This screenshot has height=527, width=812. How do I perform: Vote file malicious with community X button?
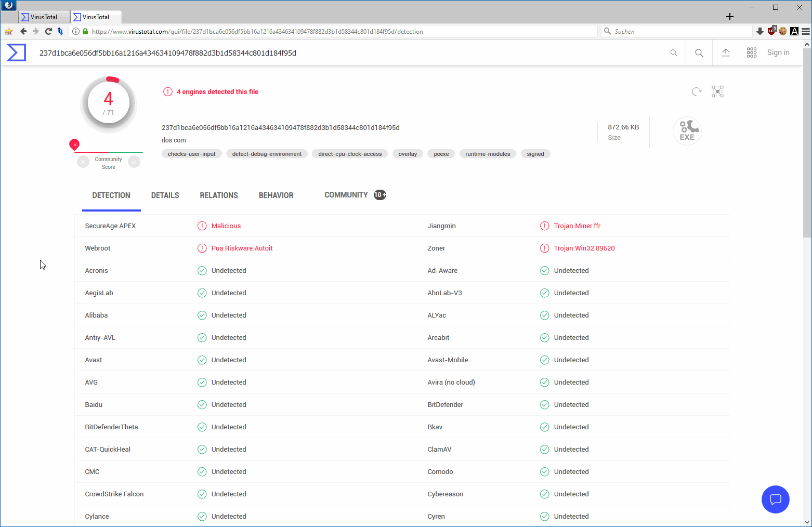tap(83, 162)
